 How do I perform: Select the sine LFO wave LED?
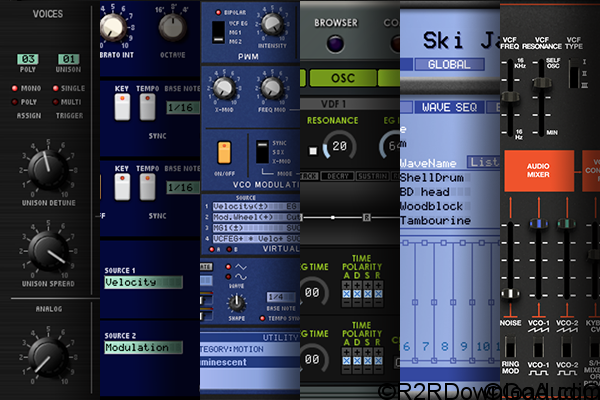pyautogui.click(x=228, y=276)
